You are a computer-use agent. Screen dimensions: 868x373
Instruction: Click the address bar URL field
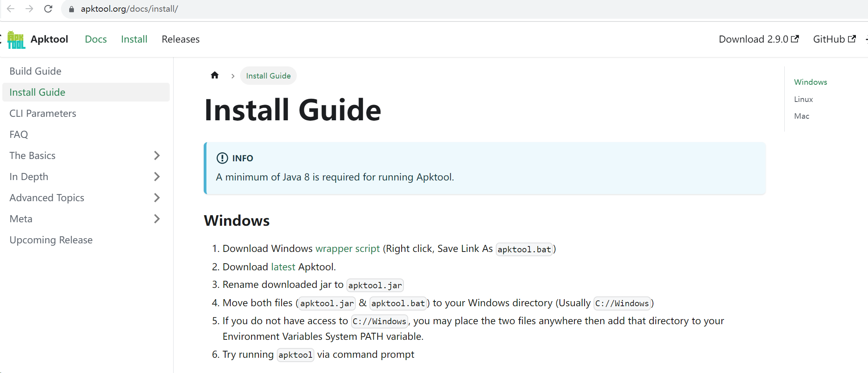pyautogui.click(x=465, y=9)
